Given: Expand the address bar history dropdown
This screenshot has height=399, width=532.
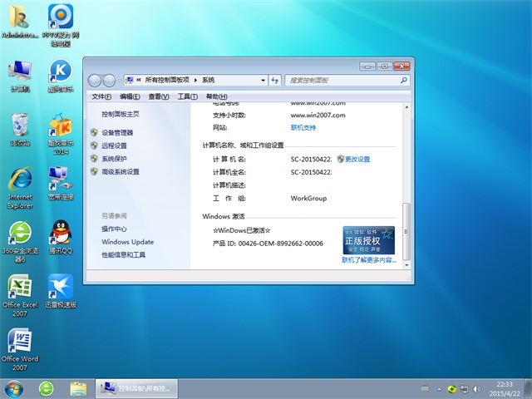Looking at the screenshot, I should pyautogui.click(x=263, y=80).
